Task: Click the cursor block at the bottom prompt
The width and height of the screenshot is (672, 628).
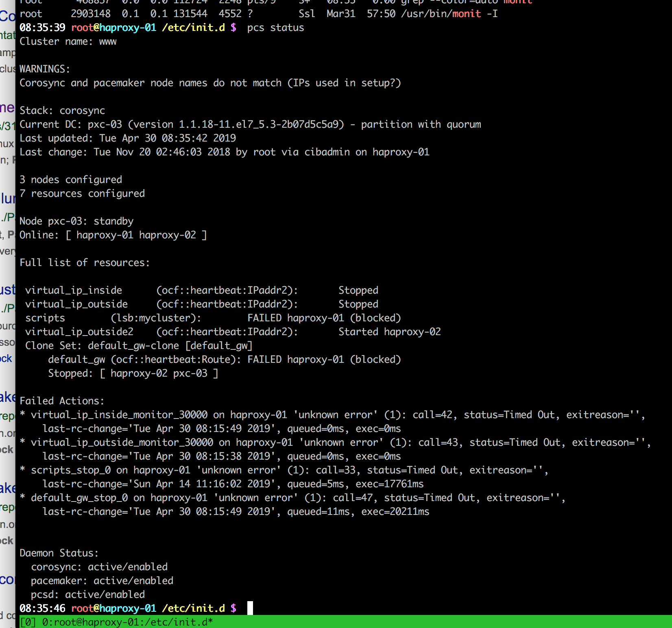Action: 250,608
